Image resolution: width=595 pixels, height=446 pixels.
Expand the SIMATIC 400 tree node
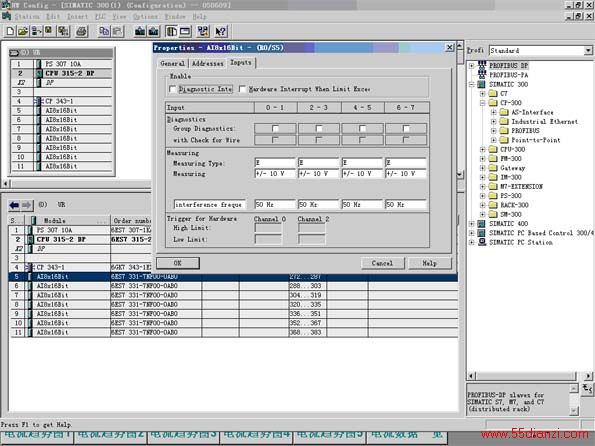tap(472, 224)
